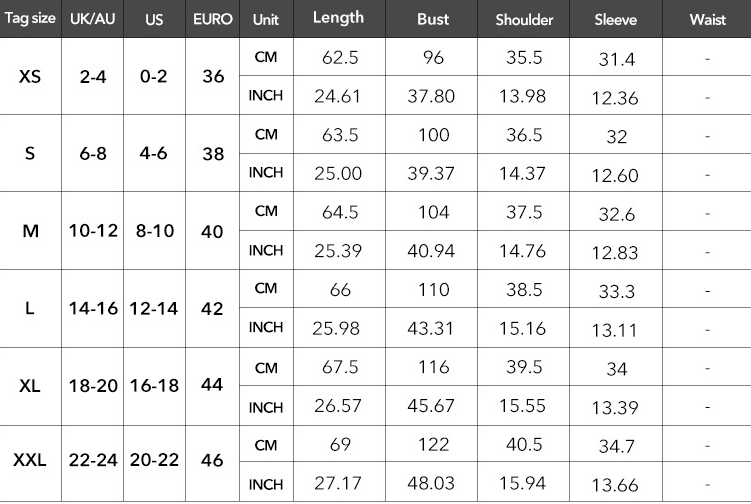Viewport: 751px width, 504px height.
Task: Select the 14.76 inch shoulder value
Action: click(x=524, y=250)
